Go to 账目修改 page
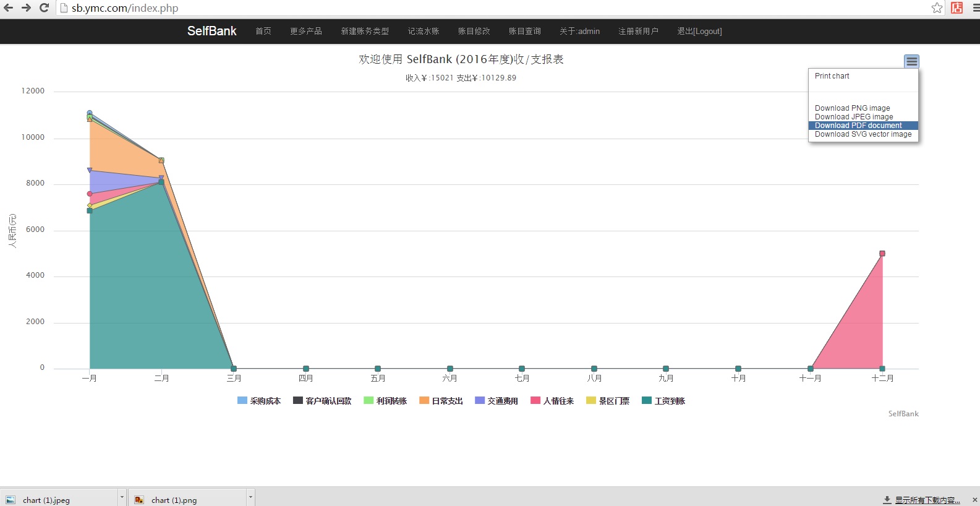 (x=474, y=31)
